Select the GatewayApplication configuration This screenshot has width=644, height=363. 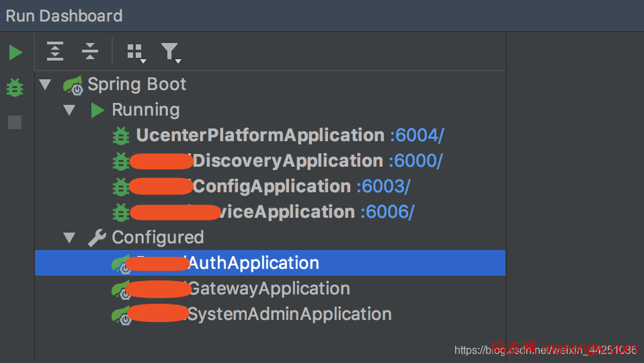pyautogui.click(x=269, y=289)
